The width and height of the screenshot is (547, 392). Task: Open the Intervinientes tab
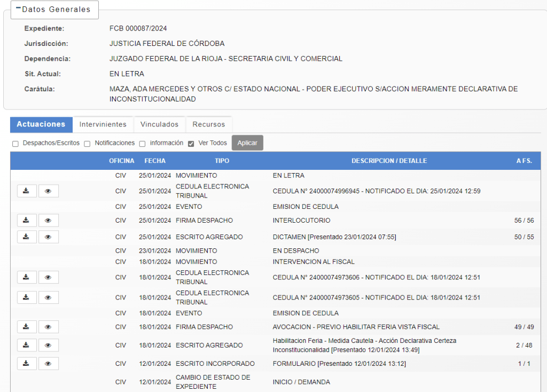click(x=103, y=124)
